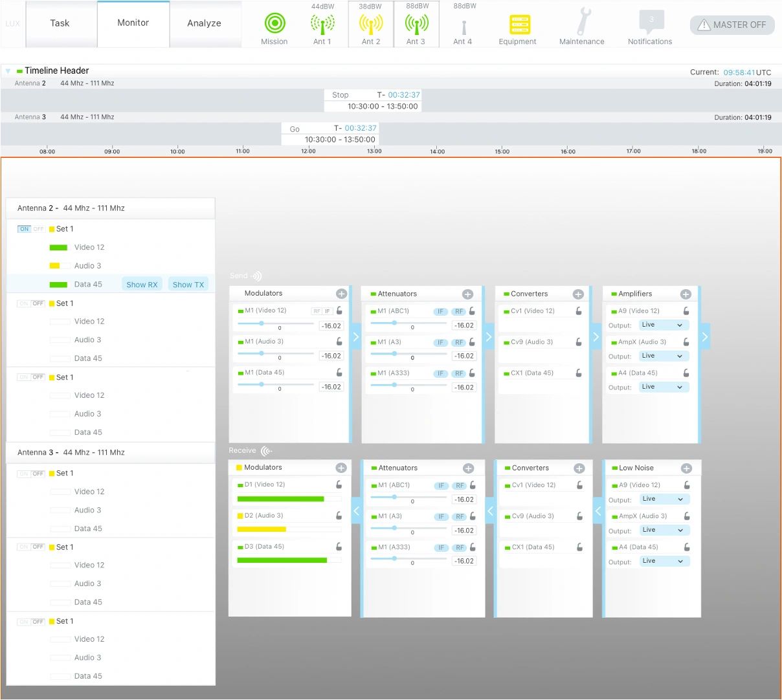Toggle the second Antenna 2 Set 1 ON/OFF switch
This screenshot has width=782, height=700.
(x=31, y=303)
